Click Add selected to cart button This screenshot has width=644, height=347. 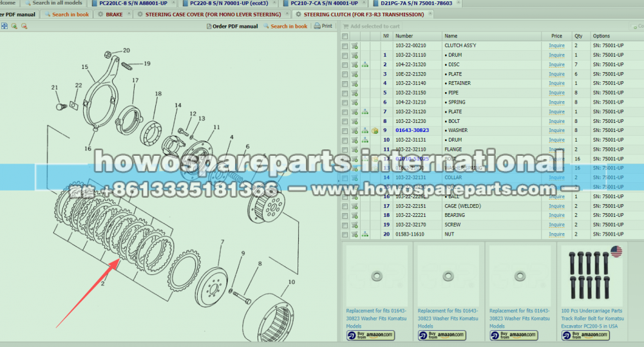372,26
